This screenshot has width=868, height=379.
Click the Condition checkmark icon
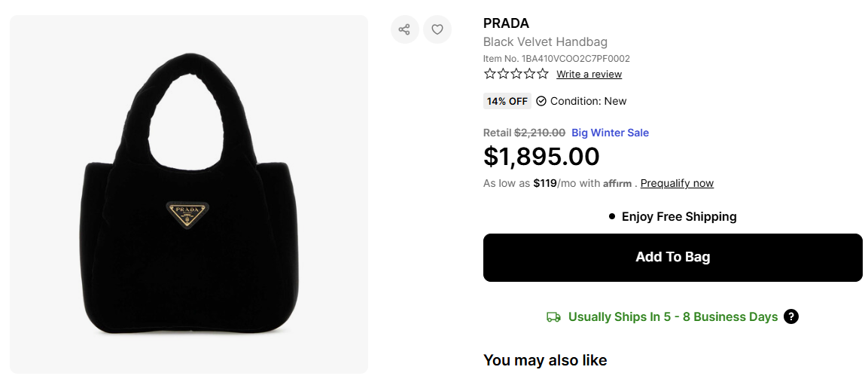[x=541, y=101]
